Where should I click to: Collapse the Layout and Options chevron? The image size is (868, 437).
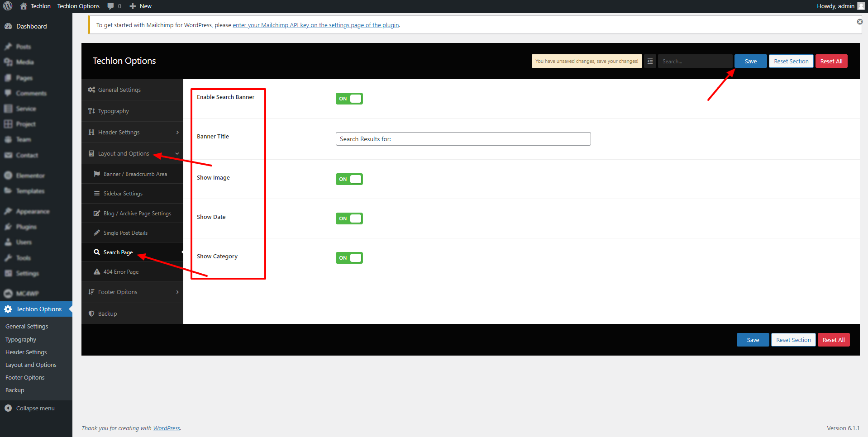(177, 154)
